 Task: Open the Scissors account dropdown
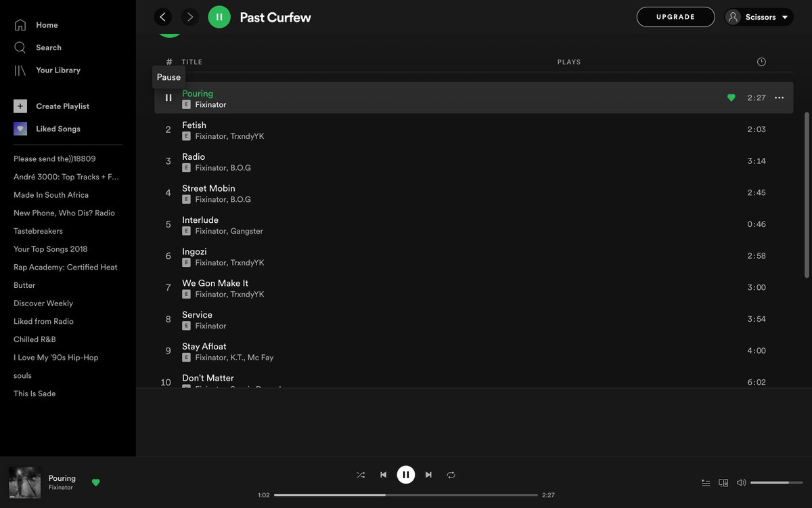tap(759, 17)
